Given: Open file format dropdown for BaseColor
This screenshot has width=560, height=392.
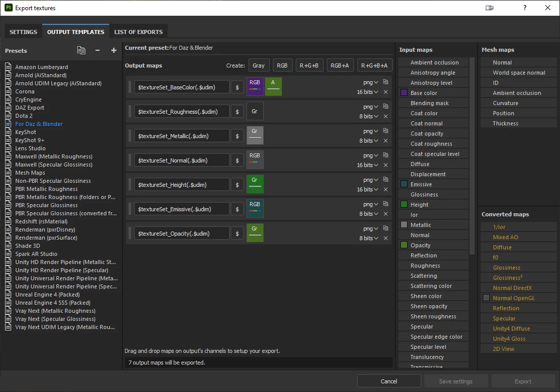Looking at the screenshot, I should coord(371,82).
